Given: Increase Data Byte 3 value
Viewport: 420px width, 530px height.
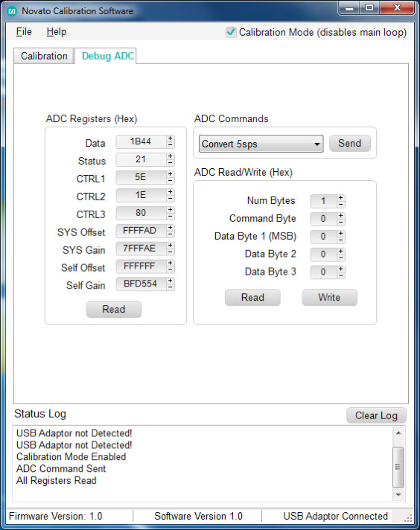Looking at the screenshot, I should 341,269.
